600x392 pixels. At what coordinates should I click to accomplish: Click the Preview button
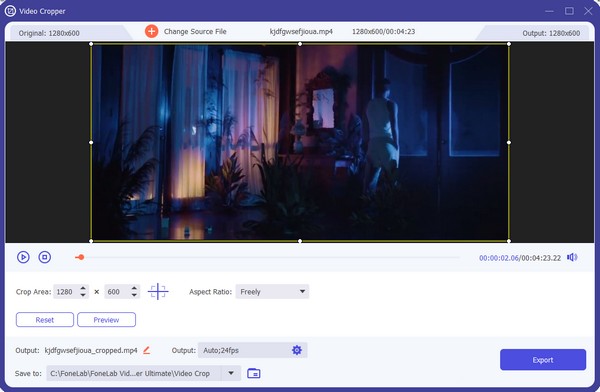(106, 320)
